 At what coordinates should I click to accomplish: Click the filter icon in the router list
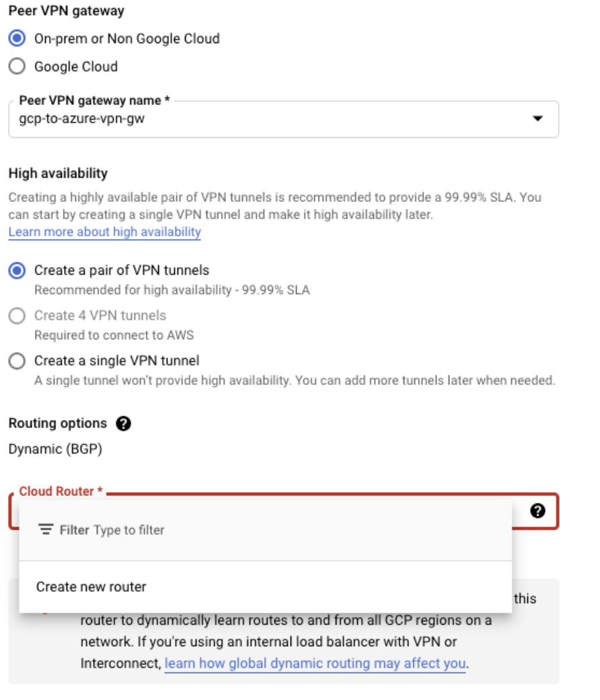point(46,530)
